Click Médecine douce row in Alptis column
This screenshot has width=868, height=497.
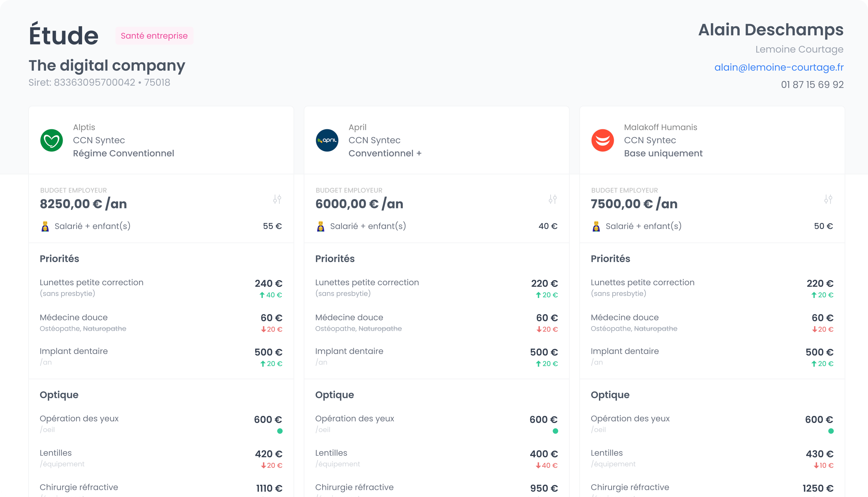coord(74,317)
